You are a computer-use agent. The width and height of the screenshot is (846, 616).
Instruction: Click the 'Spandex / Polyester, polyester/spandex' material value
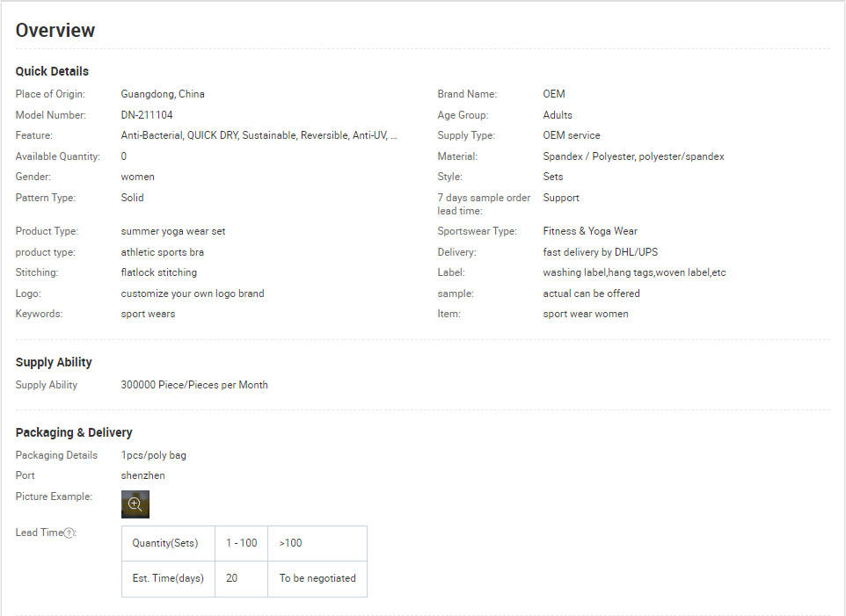point(633,156)
